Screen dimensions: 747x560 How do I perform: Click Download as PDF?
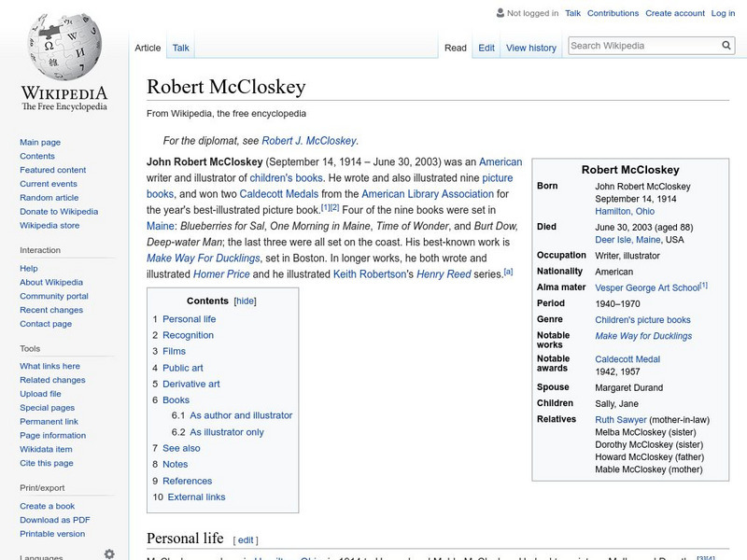[55, 520]
